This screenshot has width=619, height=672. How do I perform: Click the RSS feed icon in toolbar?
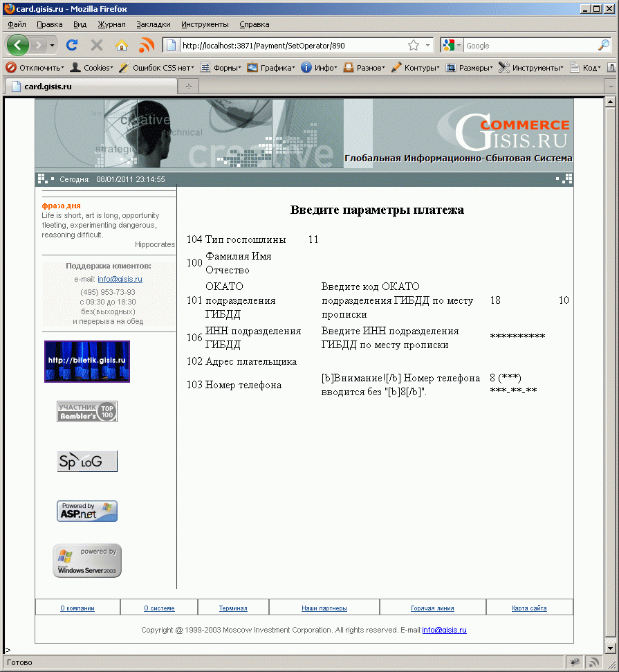[146, 45]
